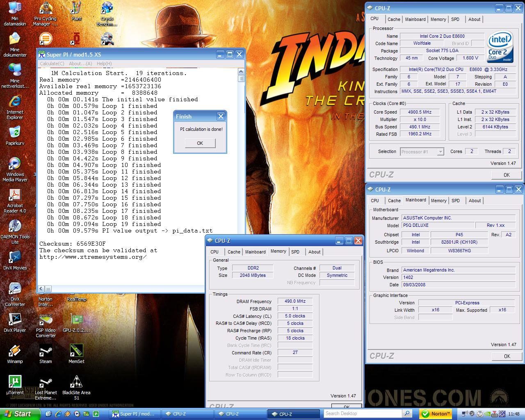Open Min datamaskin desktop icon
This screenshot has height=420, width=525.
pos(15,14)
